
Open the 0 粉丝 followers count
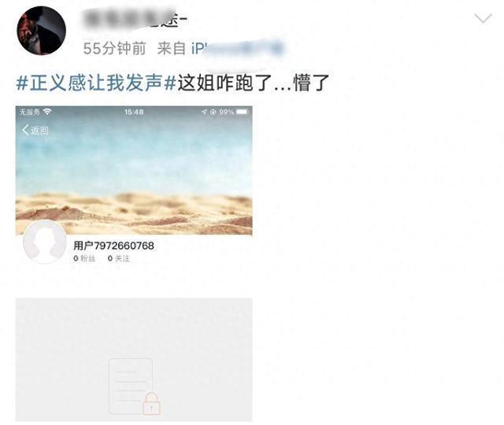point(84,258)
